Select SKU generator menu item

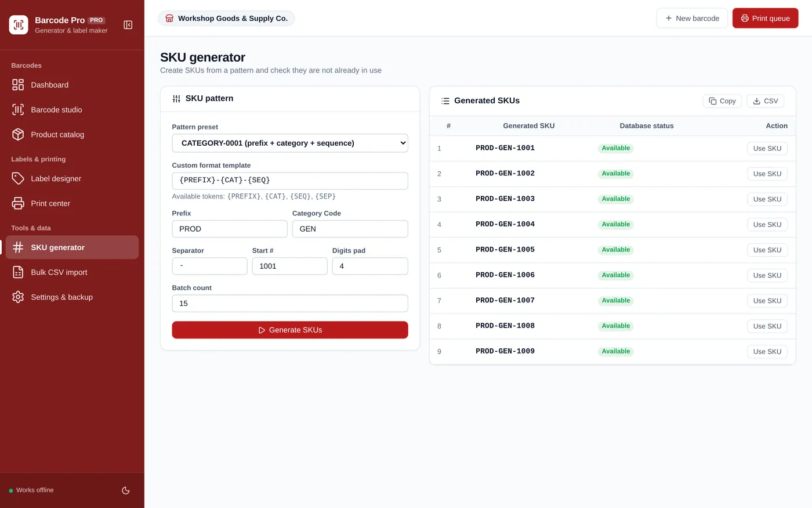(x=72, y=247)
